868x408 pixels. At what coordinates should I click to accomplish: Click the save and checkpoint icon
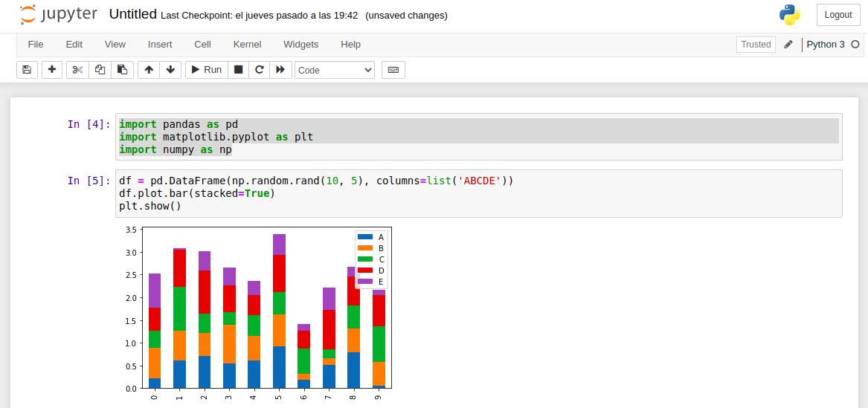27,70
